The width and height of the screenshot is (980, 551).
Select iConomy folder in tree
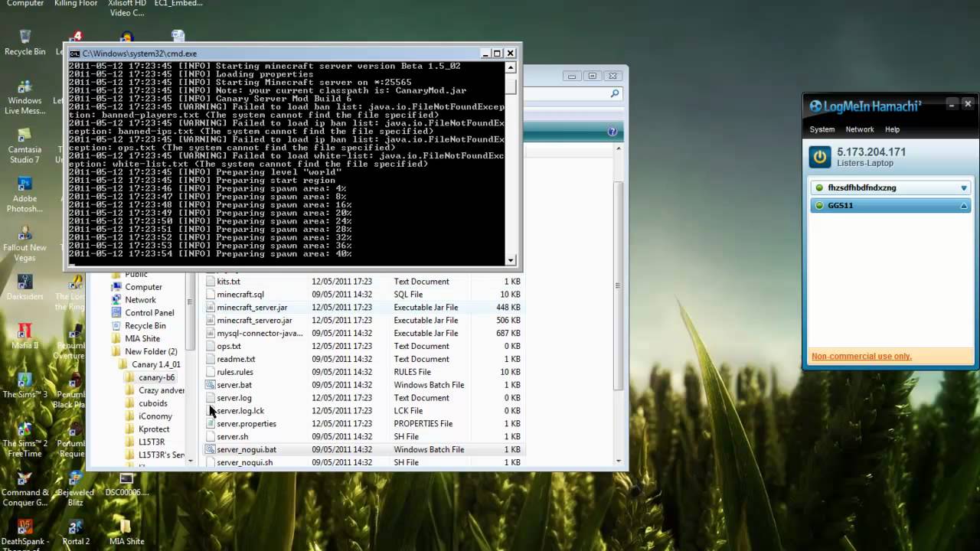pyautogui.click(x=155, y=416)
